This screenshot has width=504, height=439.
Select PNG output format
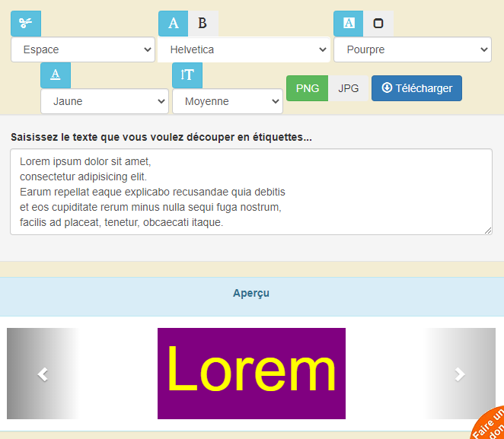(307, 88)
